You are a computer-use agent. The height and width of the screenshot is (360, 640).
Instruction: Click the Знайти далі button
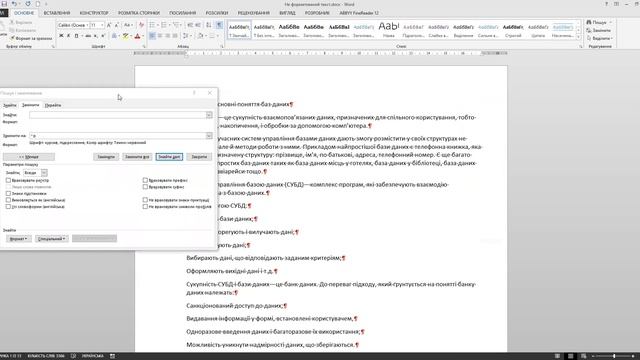point(169,157)
